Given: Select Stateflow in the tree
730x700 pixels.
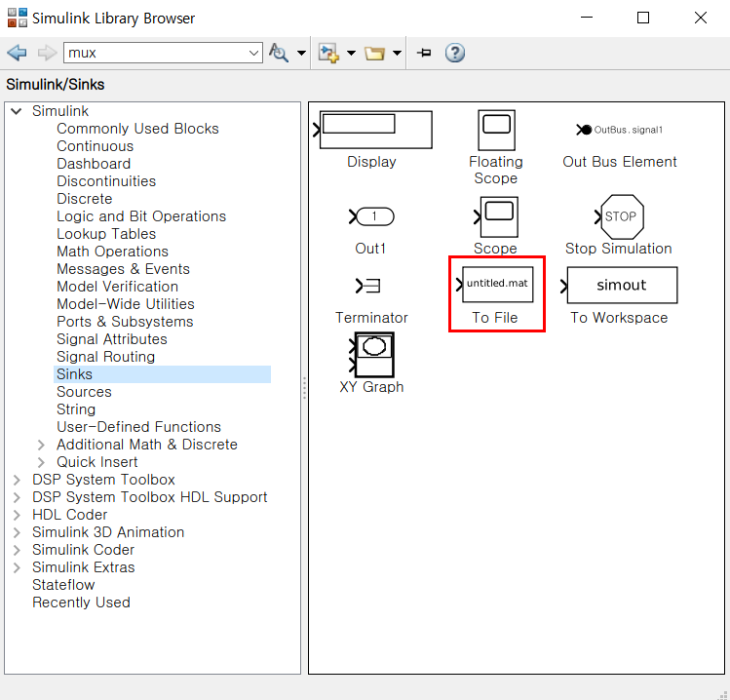Looking at the screenshot, I should click(63, 585).
